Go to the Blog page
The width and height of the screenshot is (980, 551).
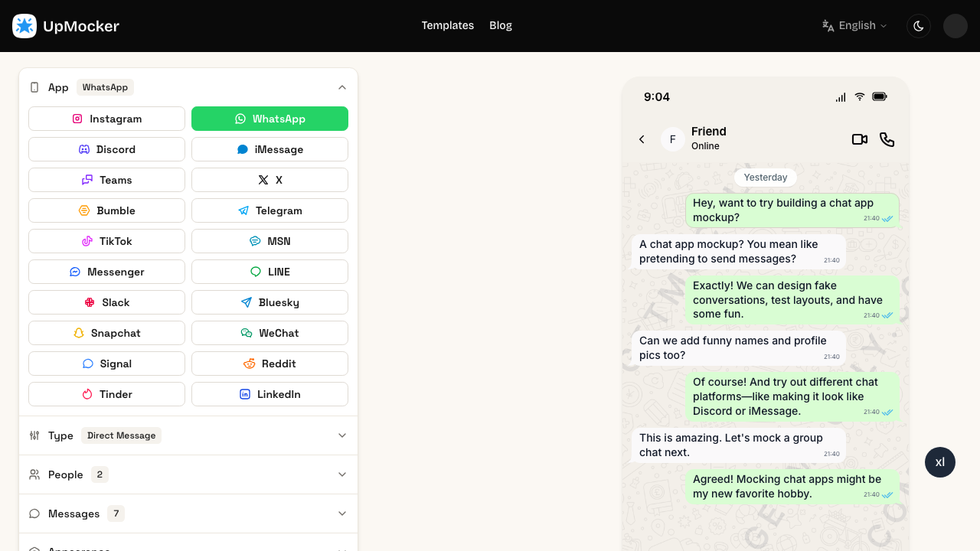point(500,26)
